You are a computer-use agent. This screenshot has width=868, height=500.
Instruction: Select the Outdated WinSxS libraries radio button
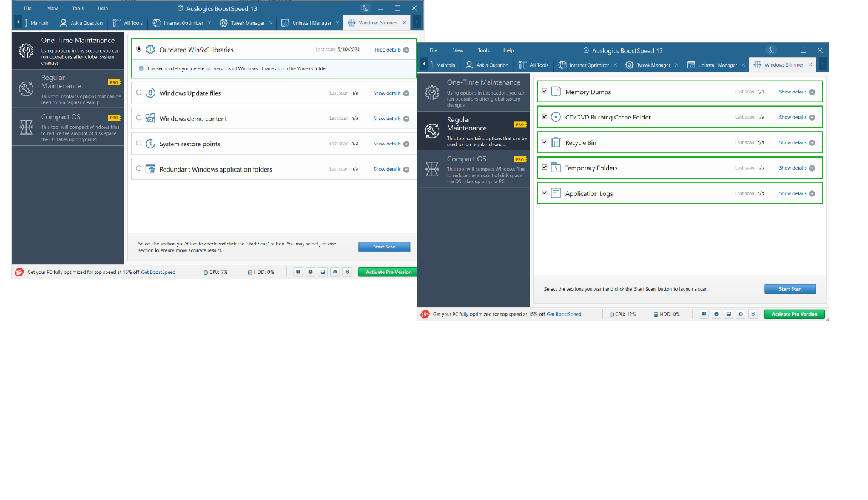click(x=139, y=49)
